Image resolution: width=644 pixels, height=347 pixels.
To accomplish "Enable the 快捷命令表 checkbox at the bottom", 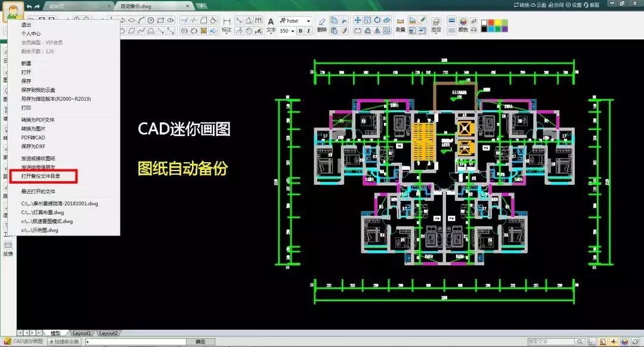I will pyautogui.click(x=65, y=342).
